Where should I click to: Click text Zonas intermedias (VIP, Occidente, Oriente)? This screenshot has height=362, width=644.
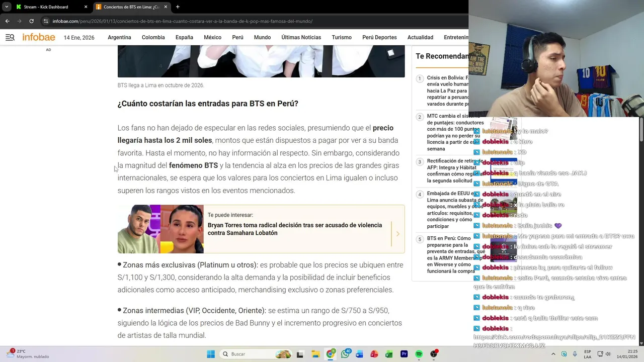point(194,311)
